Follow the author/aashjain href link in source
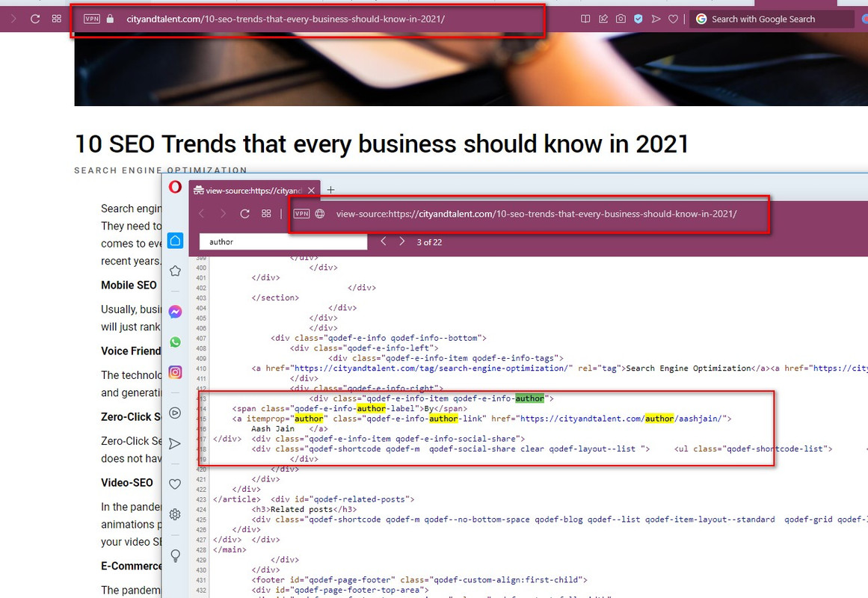The image size is (868, 598). pos(621,419)
